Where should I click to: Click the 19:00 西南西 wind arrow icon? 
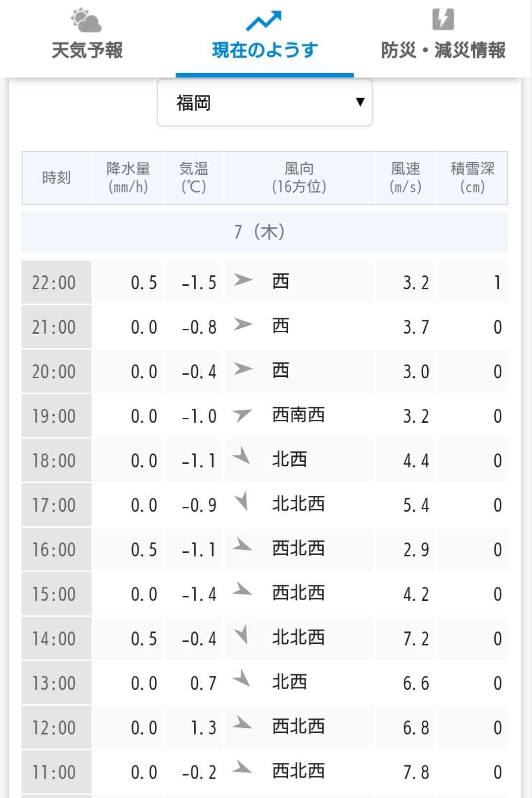[242, 415]
